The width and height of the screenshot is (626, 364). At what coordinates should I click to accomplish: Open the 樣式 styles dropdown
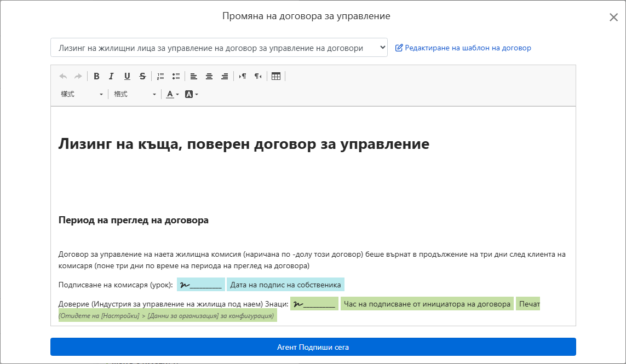pos(82,94)
